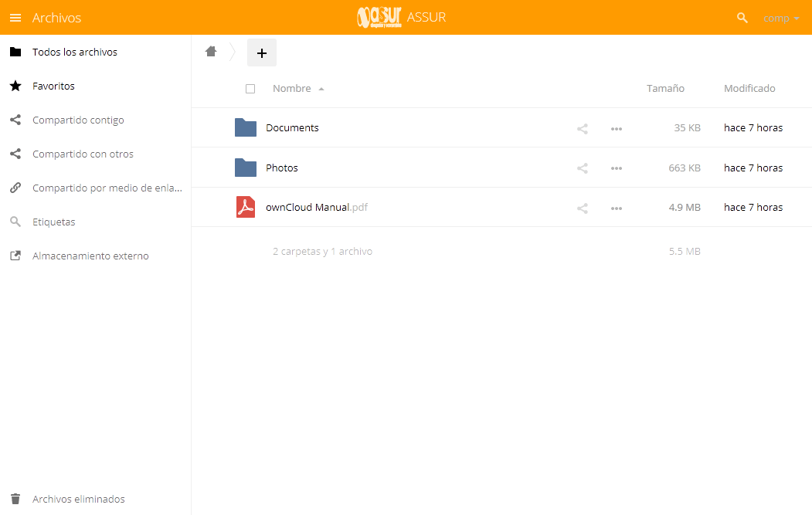The image size is (812, 515).
Task: Click the plus button to add new file
Action: click(261, 53)
